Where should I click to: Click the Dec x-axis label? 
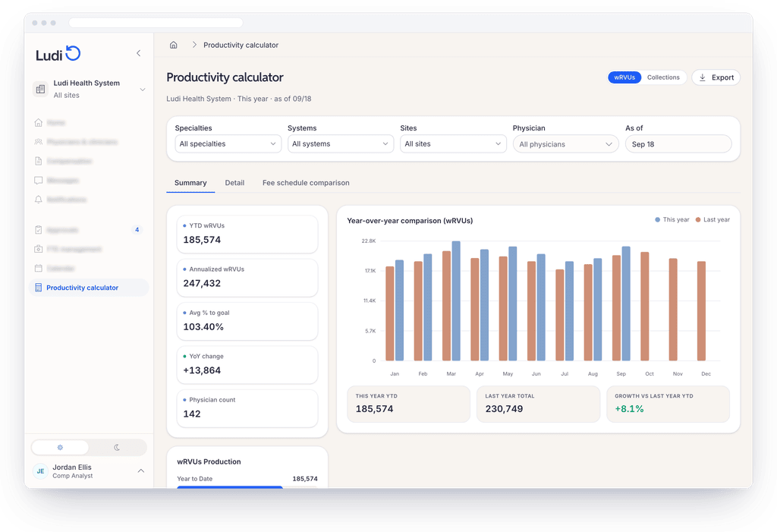coord(706,374)
